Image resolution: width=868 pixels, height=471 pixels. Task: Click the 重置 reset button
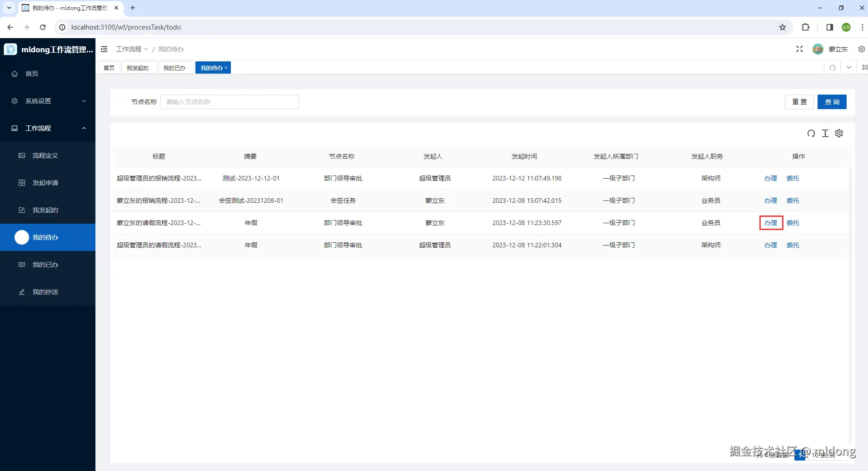coord(799,102)
